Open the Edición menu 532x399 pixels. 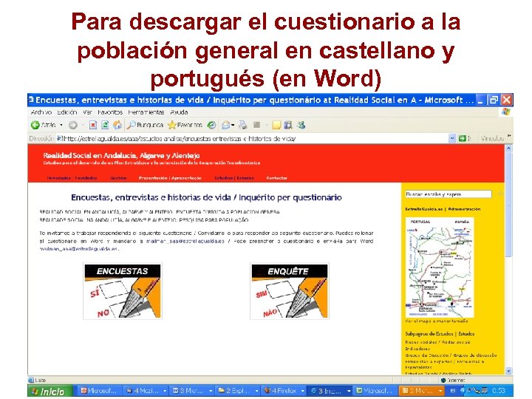click(x=66, y=112)
